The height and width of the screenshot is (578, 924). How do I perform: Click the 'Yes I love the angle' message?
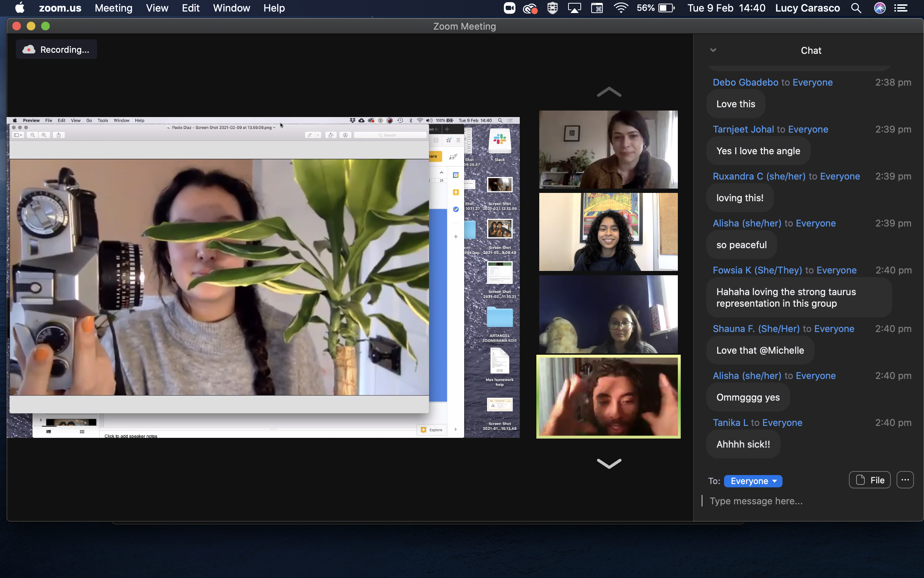click(758, 151)
